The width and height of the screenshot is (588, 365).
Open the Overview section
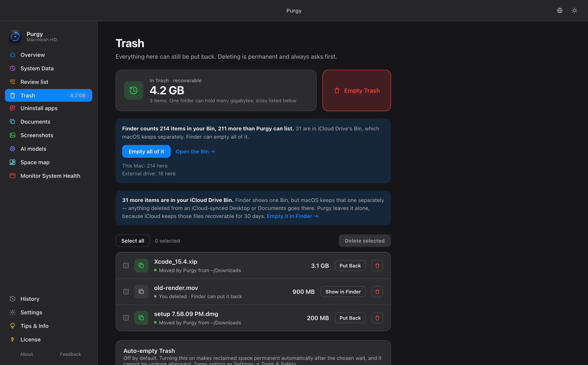click(49, 55)
